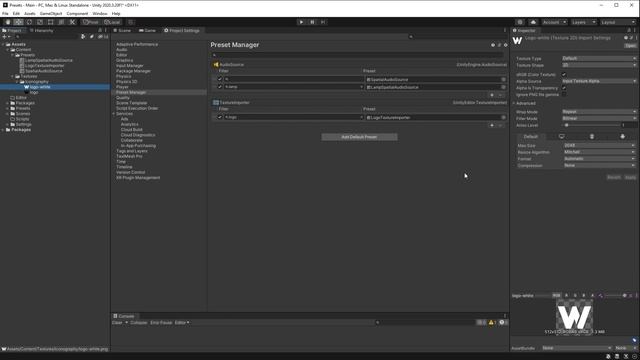Open cloud Services icon in the toolbar
The image size is (640, 360).
(533, 22)
